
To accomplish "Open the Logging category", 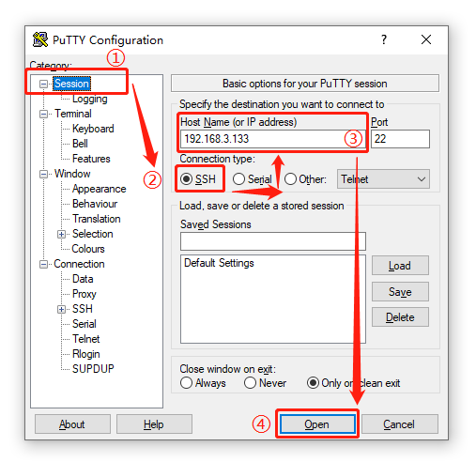I will coord(90,99).
